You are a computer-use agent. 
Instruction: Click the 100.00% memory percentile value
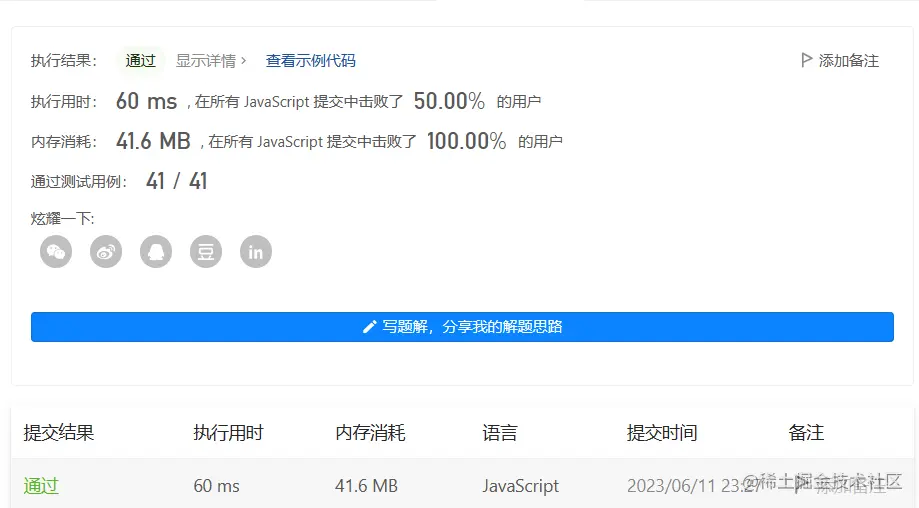tap(467, 141)
